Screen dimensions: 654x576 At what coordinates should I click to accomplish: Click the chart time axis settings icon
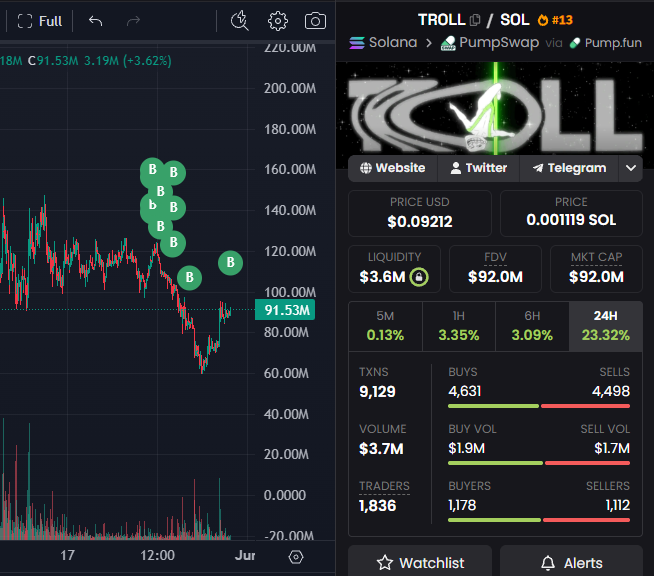tap(296, 557)
